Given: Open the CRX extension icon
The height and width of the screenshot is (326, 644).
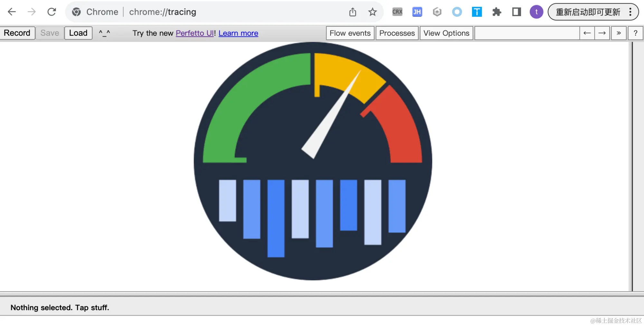Looking at the screenshot, I should click(397, 12).
